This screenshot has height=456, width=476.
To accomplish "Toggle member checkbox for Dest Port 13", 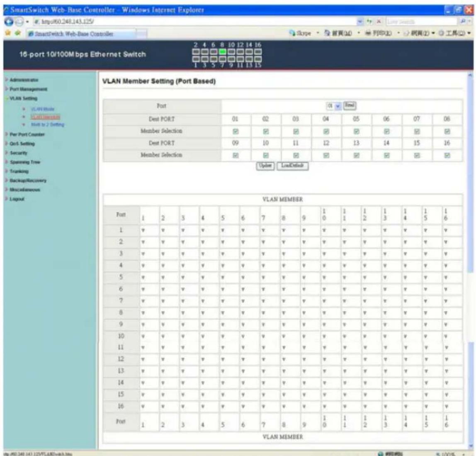I will coord(357,156).
